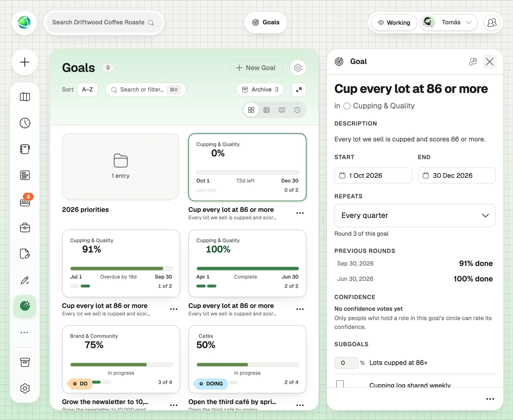Click the plus create button in sidebar

[25, 62]
